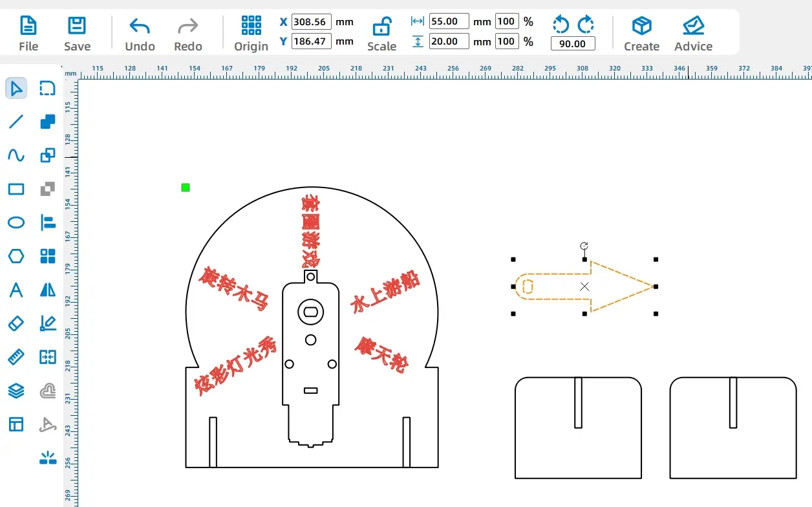This screenshot has width=812, height=507.
Task: Toggle the Scale aspect ratio lock
Action: [x=381, y=27]
